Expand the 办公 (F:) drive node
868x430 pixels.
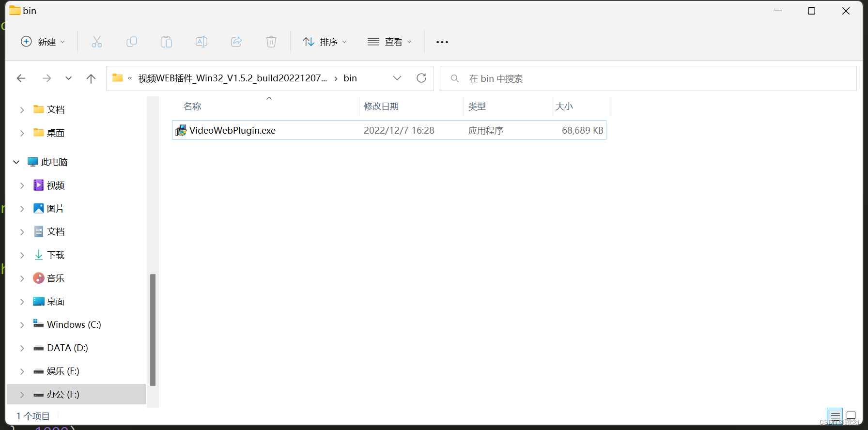click(22, 395)
